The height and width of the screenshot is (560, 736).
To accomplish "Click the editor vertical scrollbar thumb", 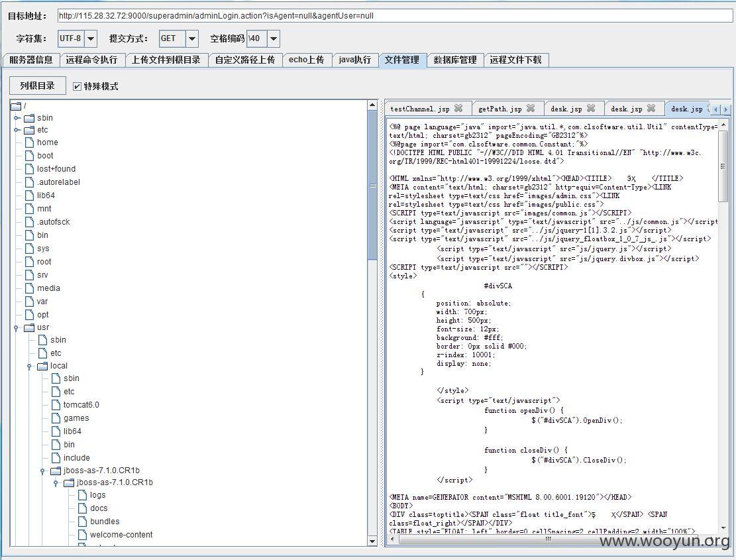I will coord(723,166).
